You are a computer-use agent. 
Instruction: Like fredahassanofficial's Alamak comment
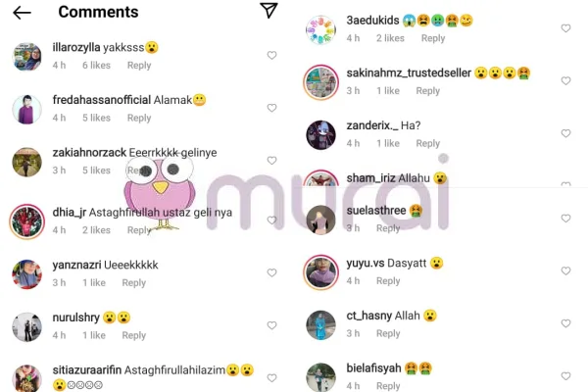point(271,108)
